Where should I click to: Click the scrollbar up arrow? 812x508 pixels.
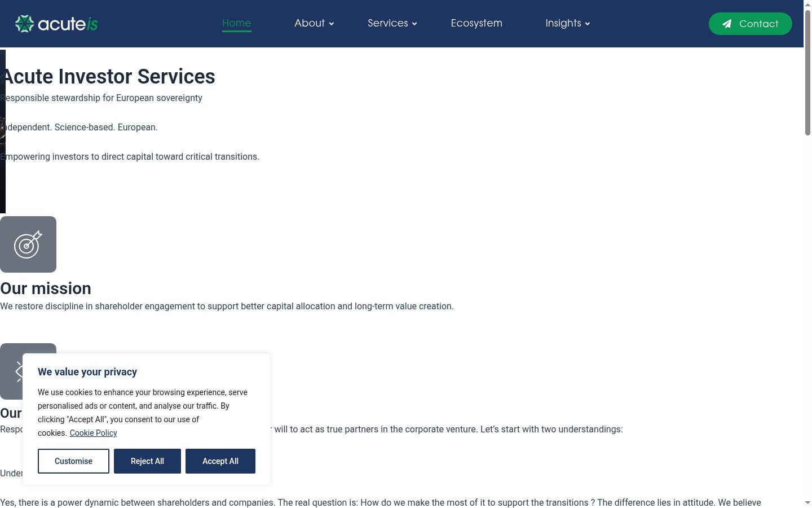coord(807,4)
